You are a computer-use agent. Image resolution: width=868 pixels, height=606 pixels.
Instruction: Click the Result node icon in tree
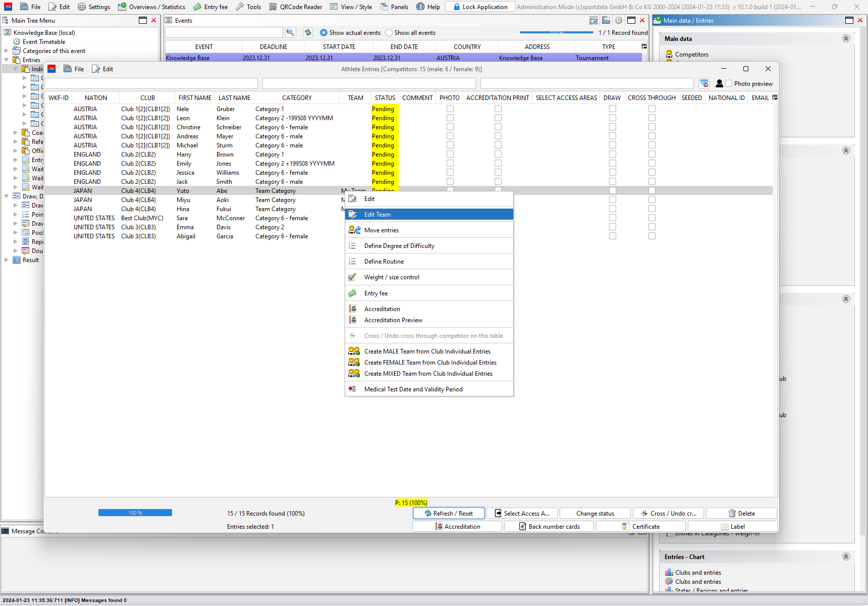[17, 260]
